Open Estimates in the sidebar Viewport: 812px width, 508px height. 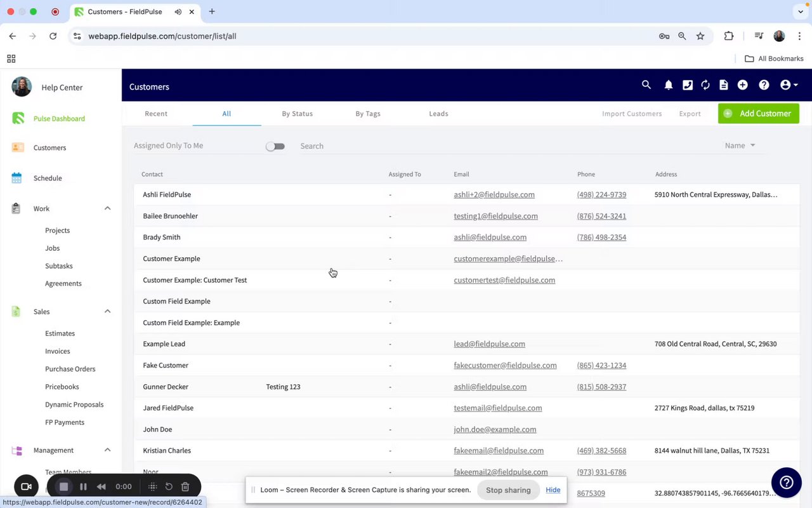click(x=60, y=333)
